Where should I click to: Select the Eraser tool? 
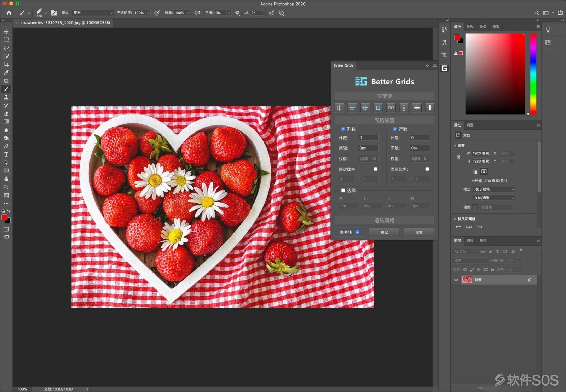[x=6, y=113]
